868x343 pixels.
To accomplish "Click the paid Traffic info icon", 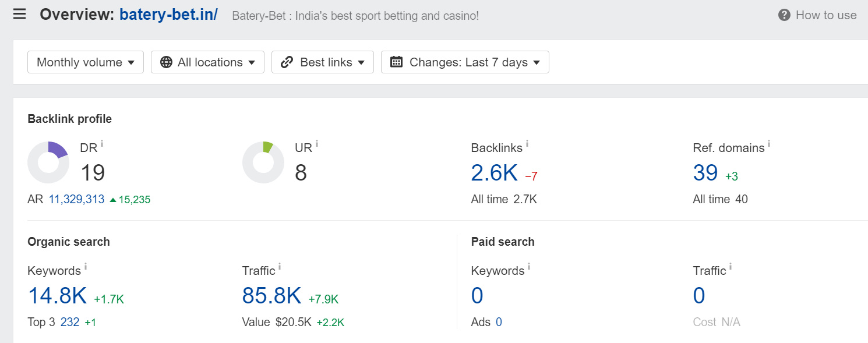I will coord(731,266).
